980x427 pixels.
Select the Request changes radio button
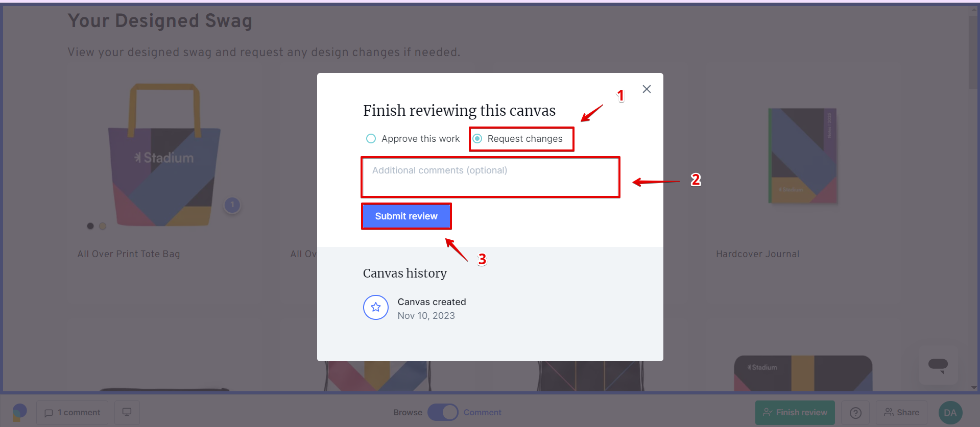[477, 139]
